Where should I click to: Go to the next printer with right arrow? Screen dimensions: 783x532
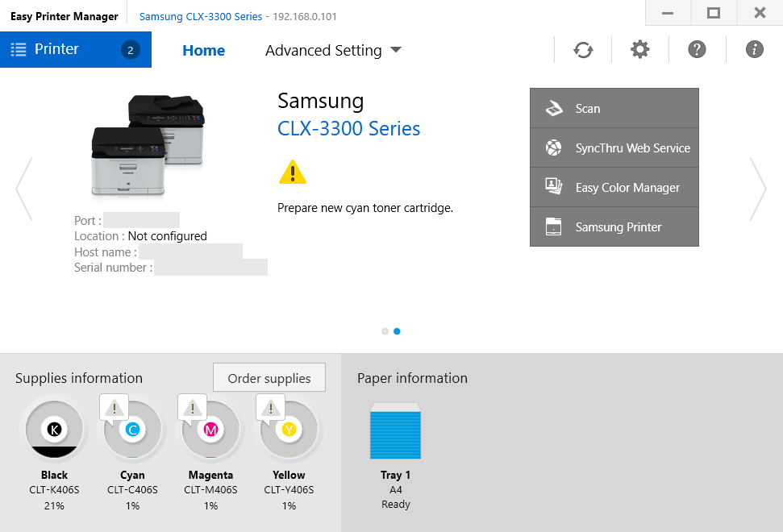coord(758,189)
